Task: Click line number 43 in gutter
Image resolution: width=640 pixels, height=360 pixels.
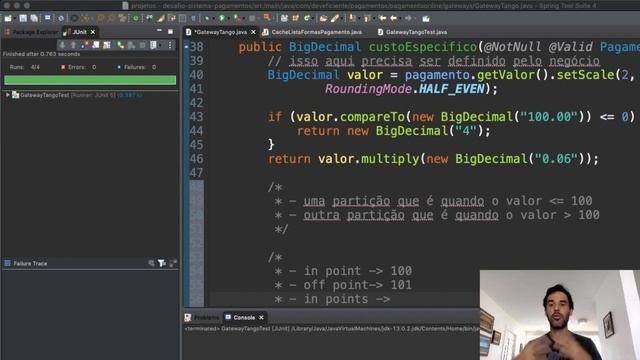Action: (x=196, y=117)
